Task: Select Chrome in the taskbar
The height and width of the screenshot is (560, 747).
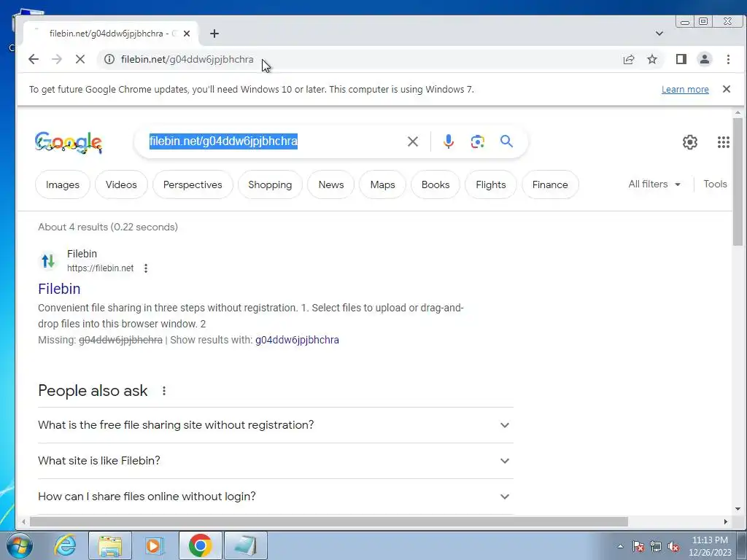Action: click(200, 545)
